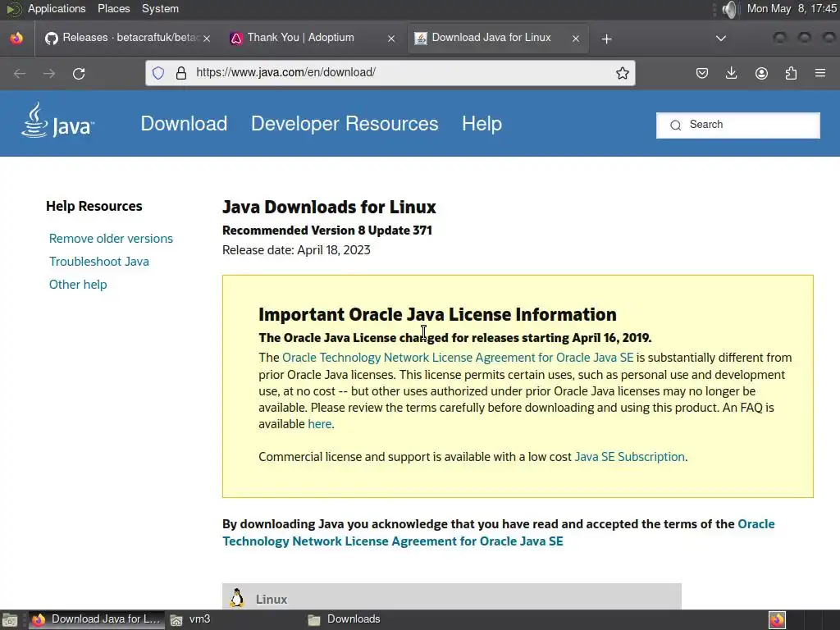Open the Pocket save icon

(x=702, y=73)
